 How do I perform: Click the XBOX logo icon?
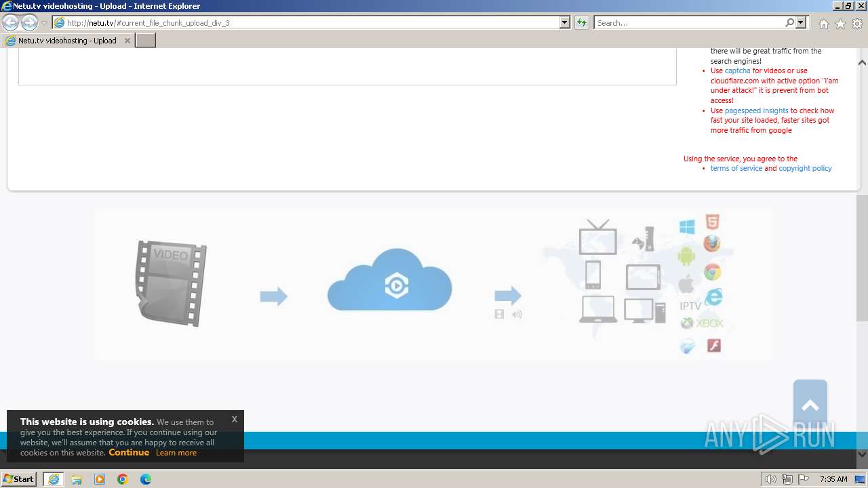tap(702, 323)
